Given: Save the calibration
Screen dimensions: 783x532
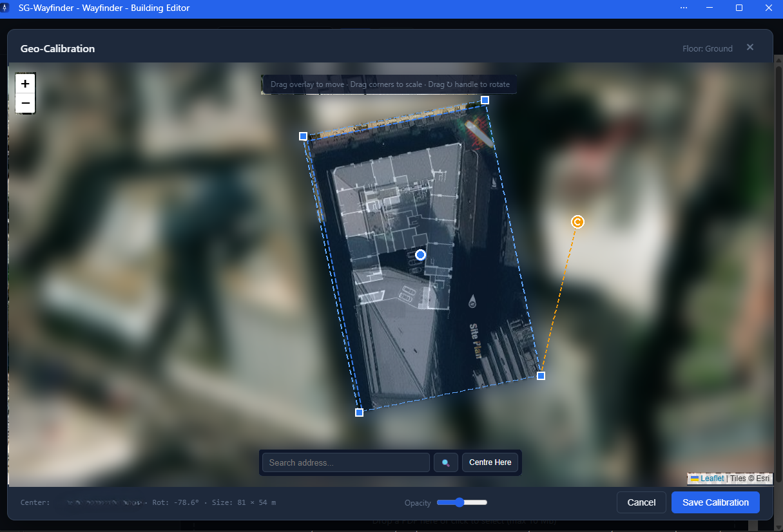Looking at the screenshot, I should click(715, 502).
